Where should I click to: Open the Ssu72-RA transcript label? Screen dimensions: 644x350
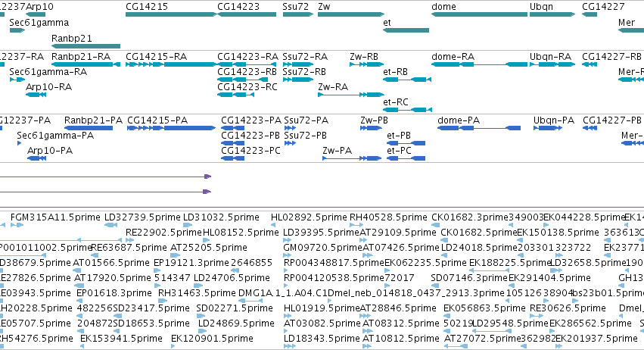click(305, 56)
